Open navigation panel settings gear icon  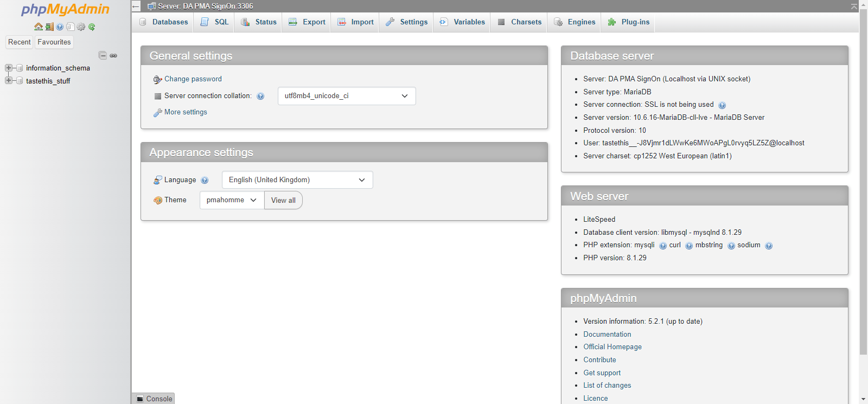click(x=81, y=27)
